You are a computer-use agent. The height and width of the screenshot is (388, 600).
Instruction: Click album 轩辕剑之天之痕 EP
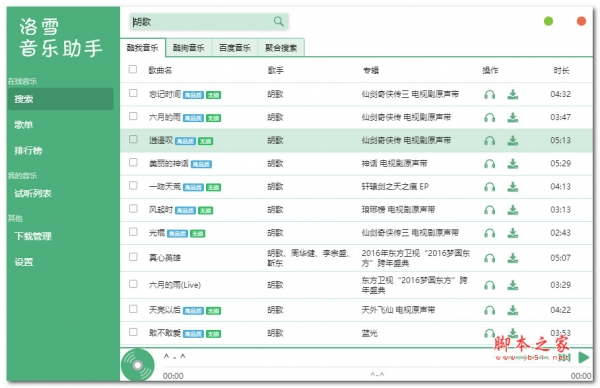[395, 186]
